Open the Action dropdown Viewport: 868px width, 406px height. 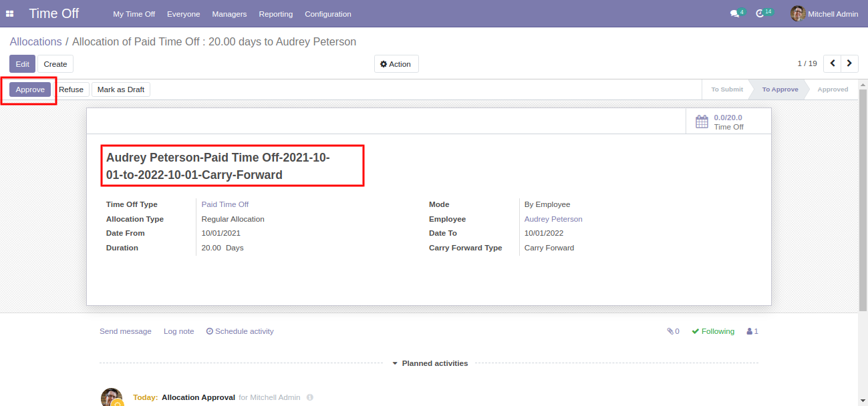(x=396, y=64)
